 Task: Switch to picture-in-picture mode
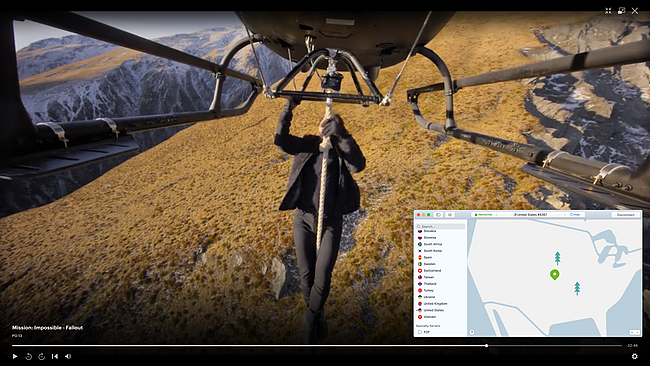click(621, 11)
